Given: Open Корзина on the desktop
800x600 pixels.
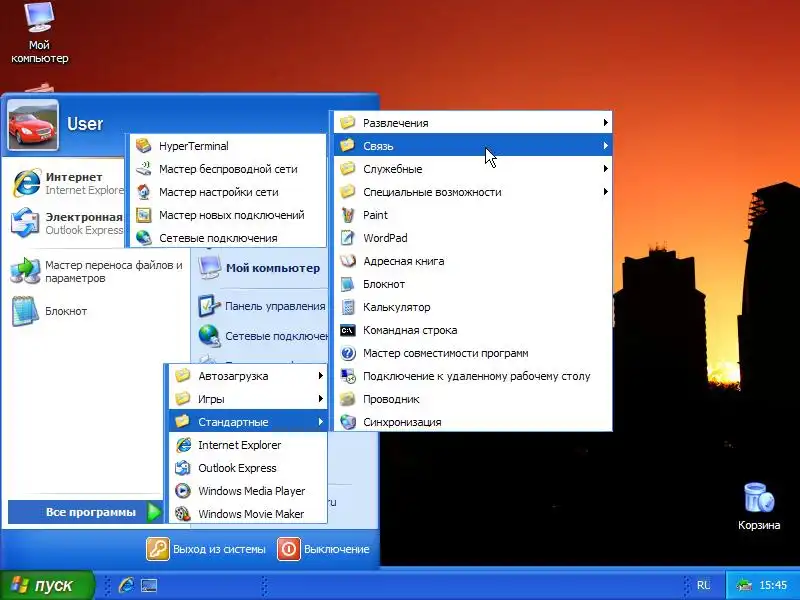Looking at the screenshot, I should (x=759, y=507).
